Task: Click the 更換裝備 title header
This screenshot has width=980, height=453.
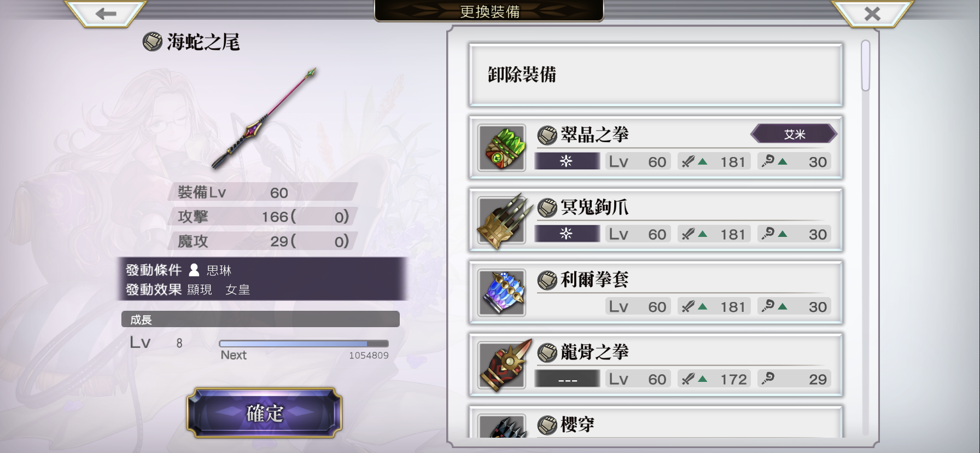Action: (x=489, y=11)
